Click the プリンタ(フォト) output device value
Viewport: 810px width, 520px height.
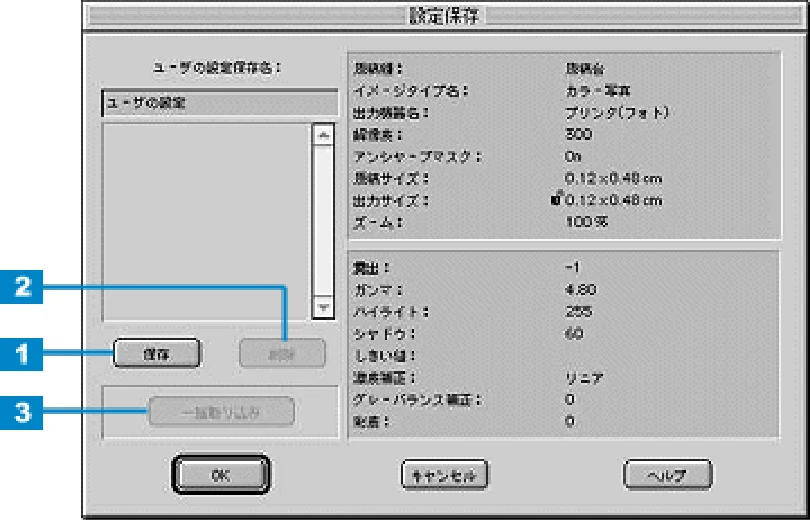[617, 113]
